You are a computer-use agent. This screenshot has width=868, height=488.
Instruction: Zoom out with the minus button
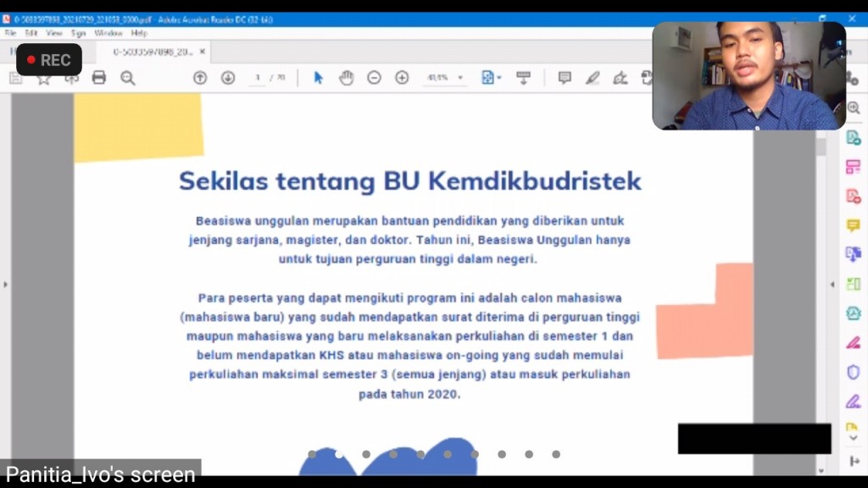[x=374, y=78]
